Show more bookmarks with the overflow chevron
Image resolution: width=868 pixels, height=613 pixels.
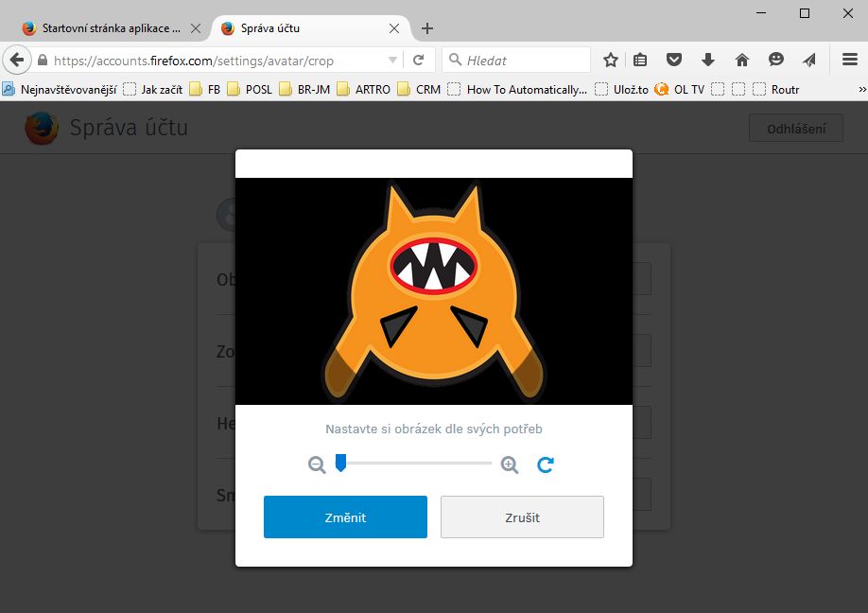[861, 90]
